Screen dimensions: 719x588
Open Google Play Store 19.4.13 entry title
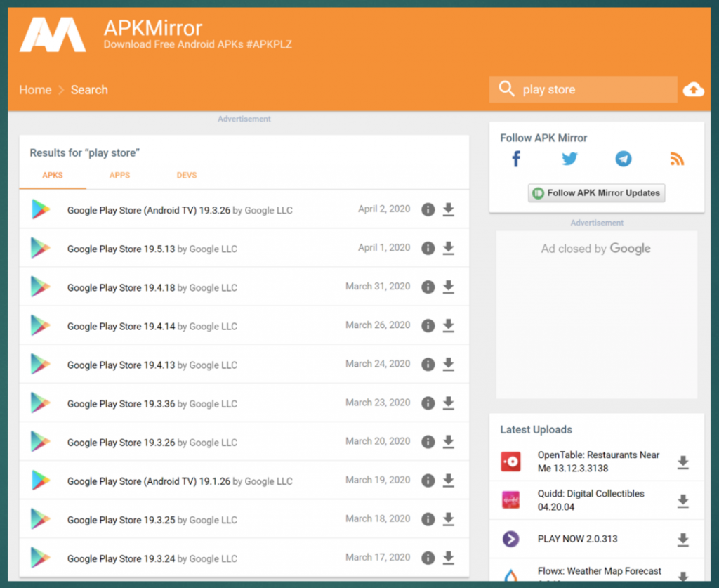(x=121, y=365)
